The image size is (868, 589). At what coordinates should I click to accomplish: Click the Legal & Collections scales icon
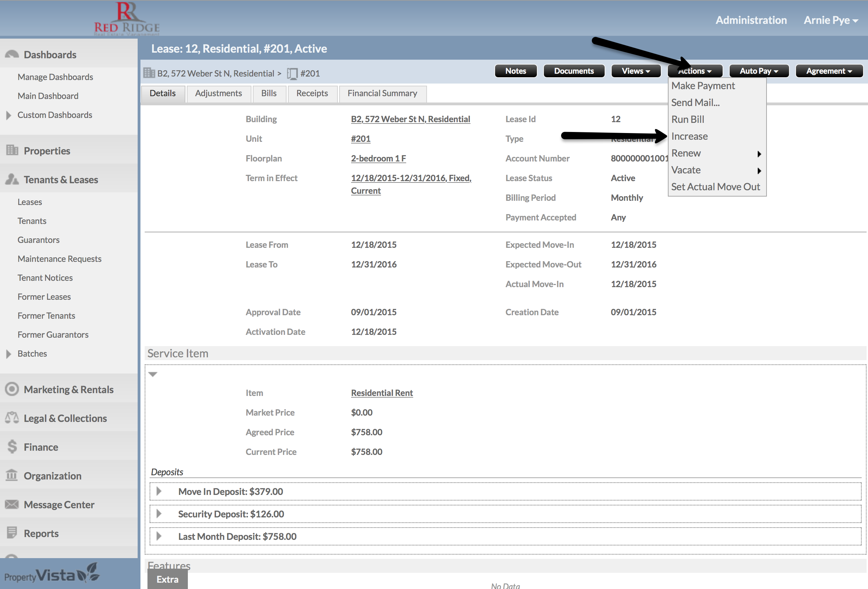pos(12,418)
